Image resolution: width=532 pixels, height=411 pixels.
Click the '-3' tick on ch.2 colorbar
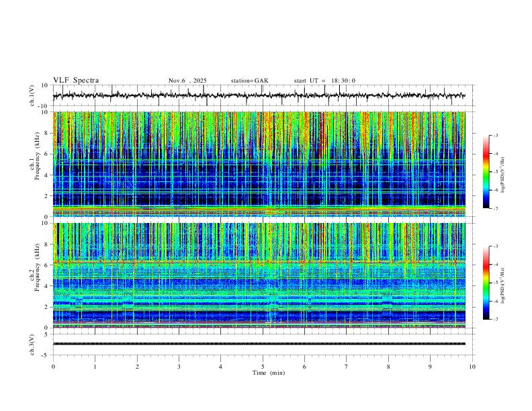click(495, 246)
